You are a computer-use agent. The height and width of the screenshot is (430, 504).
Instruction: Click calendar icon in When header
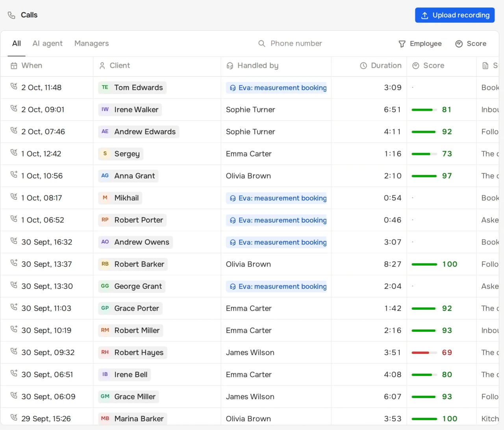pyautogui.click(x=14, y=66)
